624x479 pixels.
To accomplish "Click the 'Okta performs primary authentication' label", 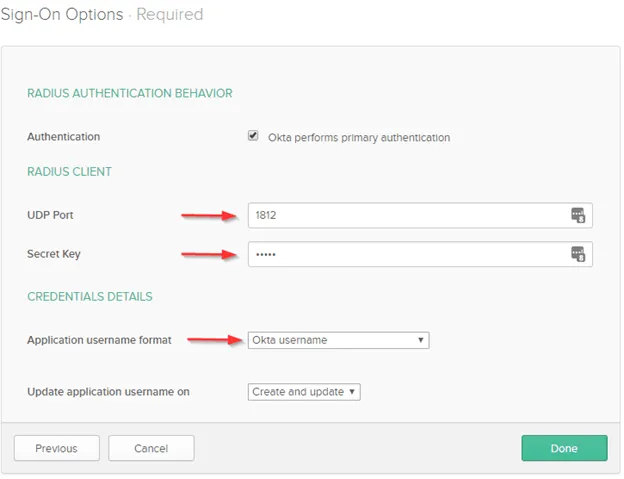I will pyautogui.click(x=359, y=137).
